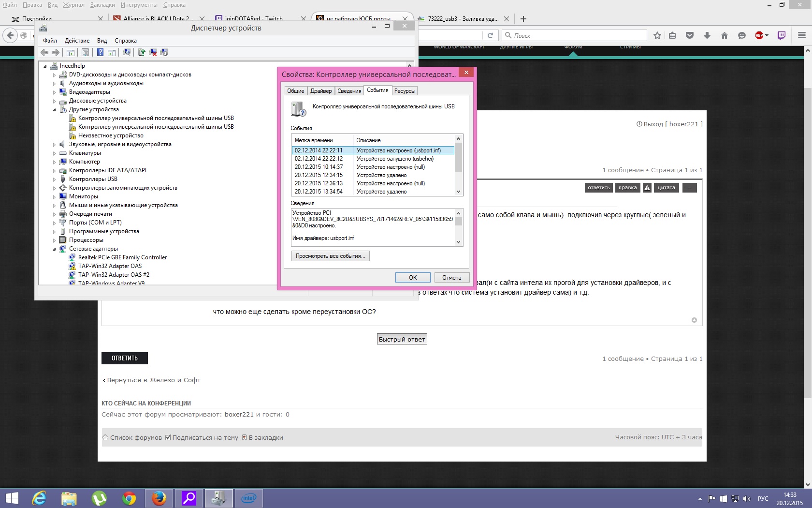
Task: Open the properties sheet toolbar icon
Action: [x=85, y=52]
